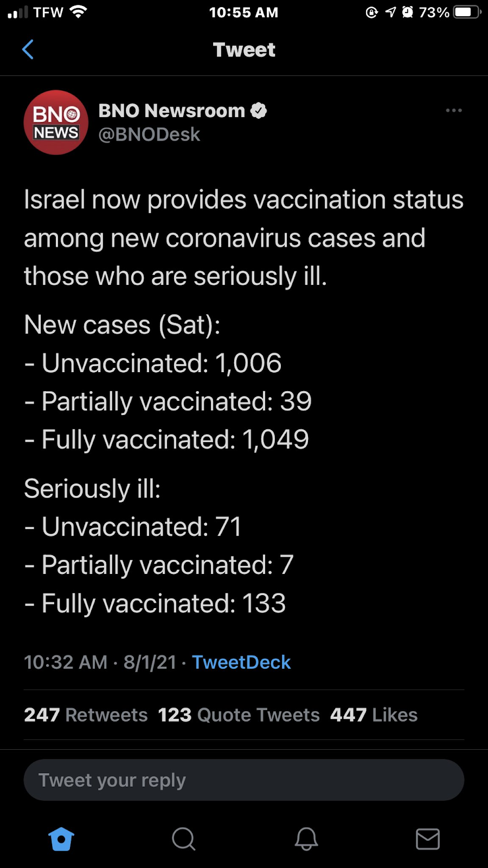
Task: Tap the back arrow icon
Action: point(28,49)
